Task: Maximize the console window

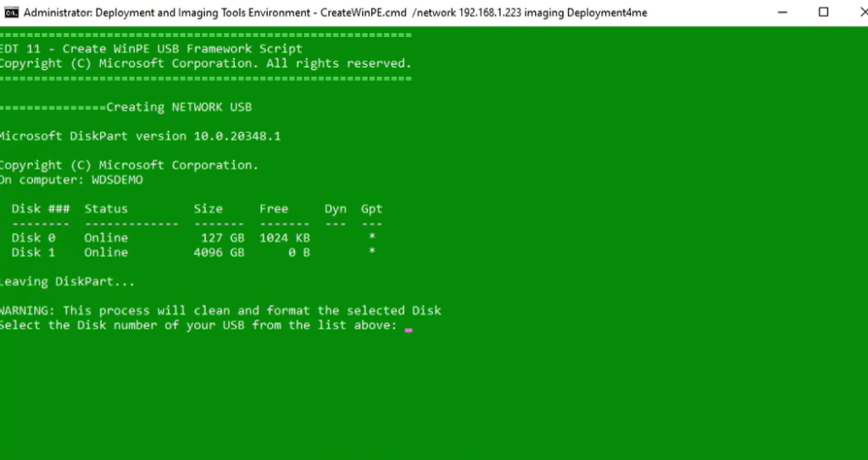Action: [822, 13]
